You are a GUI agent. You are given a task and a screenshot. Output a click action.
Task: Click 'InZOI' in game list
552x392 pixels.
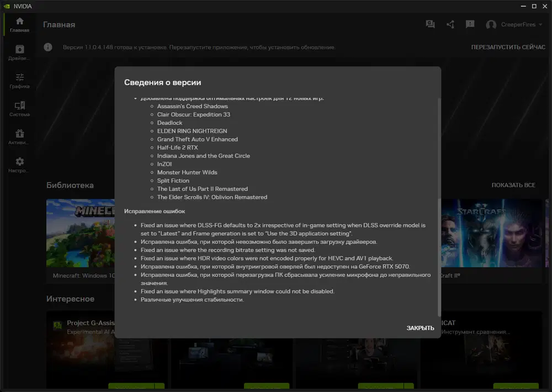pyautogui.click(x=164, y=164)
